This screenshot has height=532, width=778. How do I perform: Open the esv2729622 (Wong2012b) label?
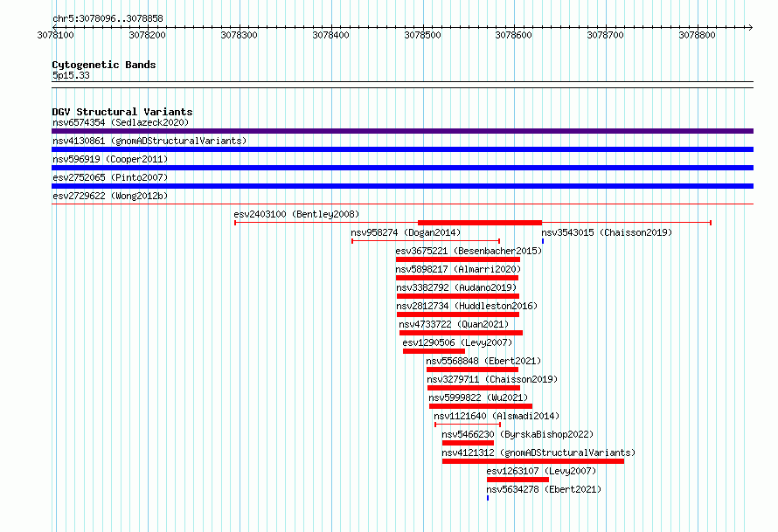click(110, 196)
